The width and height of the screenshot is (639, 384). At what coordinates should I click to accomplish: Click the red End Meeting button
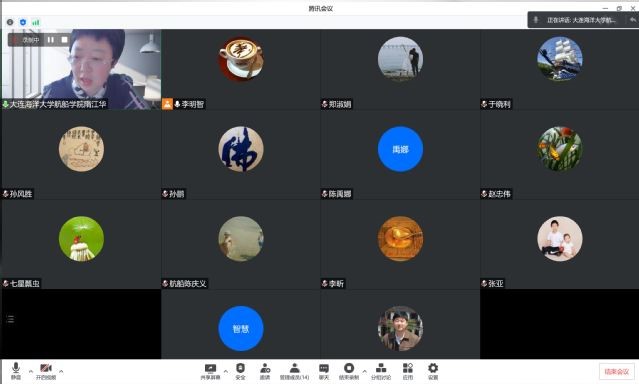(x=617, y=371)
